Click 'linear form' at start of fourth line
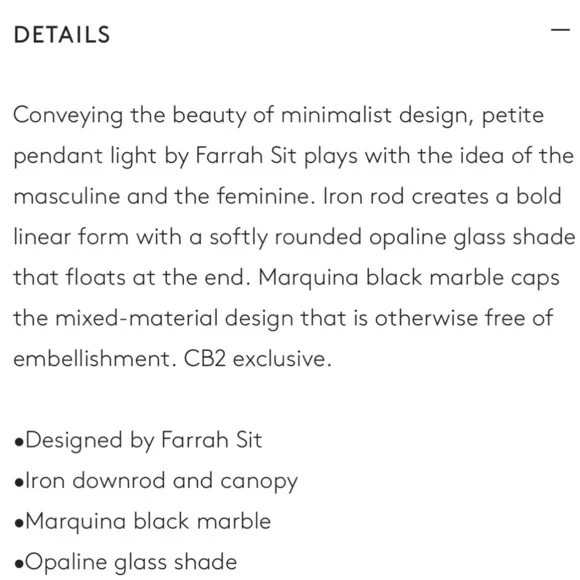Screen dimensions: 580x580 click(x=71, y=236)
